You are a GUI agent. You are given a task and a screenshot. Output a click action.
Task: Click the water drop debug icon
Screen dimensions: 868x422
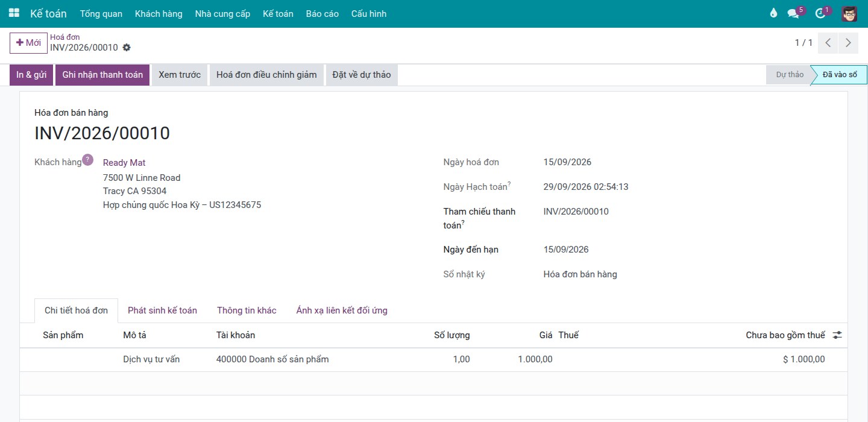pos(773,13)
